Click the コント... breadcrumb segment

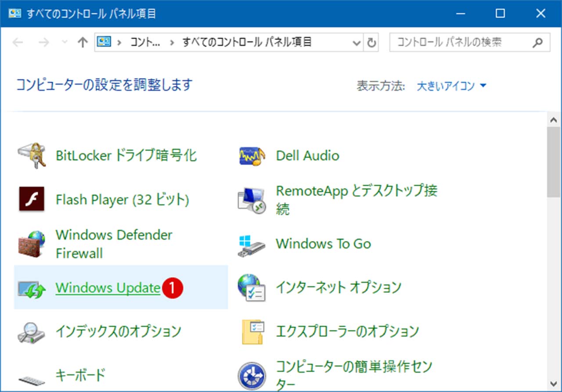pyautogui.click(x=145, y=43)
